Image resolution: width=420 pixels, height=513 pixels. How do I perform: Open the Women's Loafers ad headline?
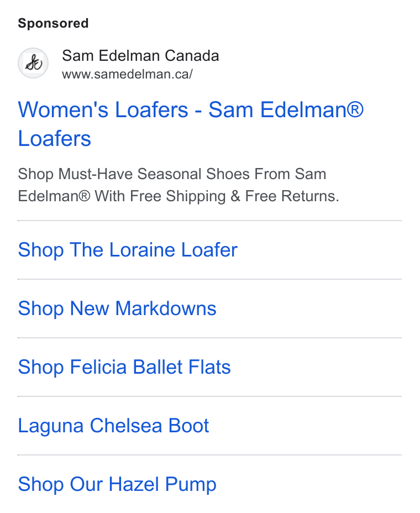pos(191,124)
